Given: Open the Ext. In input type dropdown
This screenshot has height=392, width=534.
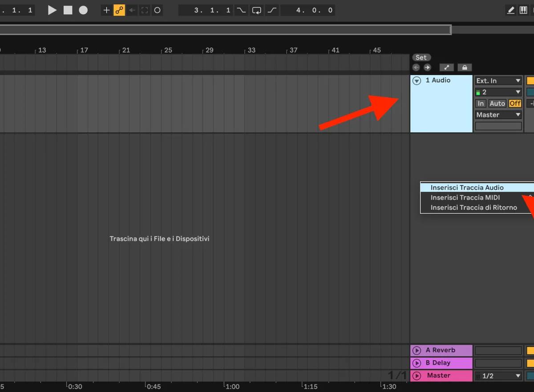Looking at the screenshot, I should pyautogui.click(x=498, y=81).
